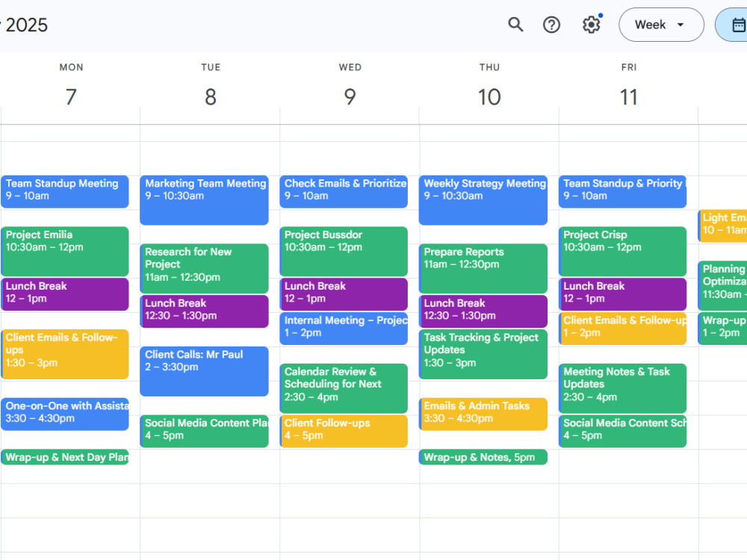This screenshot has height=560, width=747.
Task: Open the Settings gear menu
Action: [x=591, y=25]
